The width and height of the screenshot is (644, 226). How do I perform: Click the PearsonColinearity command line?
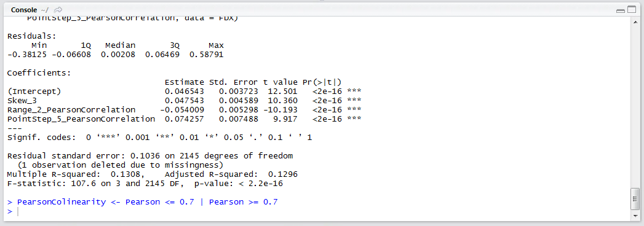pyautogui.click(x=143, y=202)
